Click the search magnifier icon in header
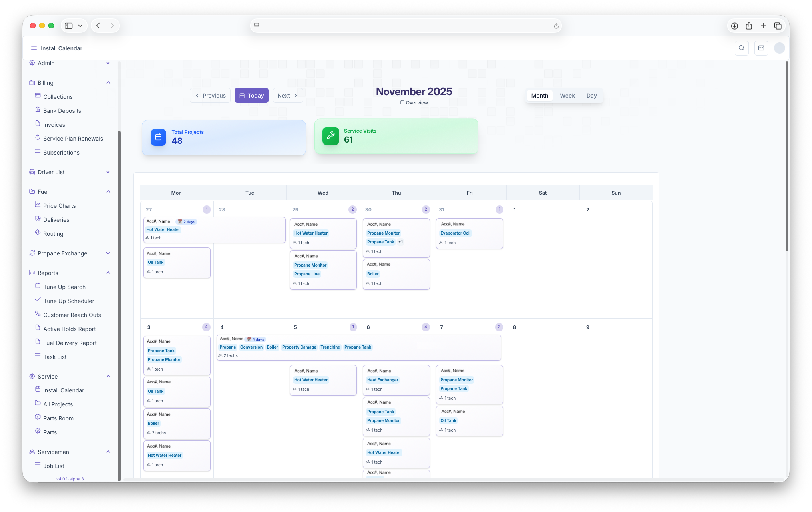 [x=742, y=48]
